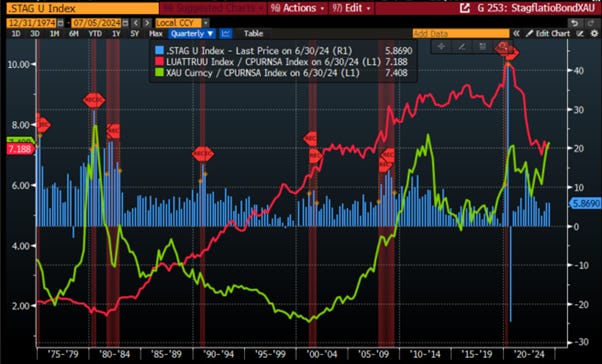Screen dimensions: 602x364
Task: Click the .STAG U Index legend label
Action: [259, 51]
